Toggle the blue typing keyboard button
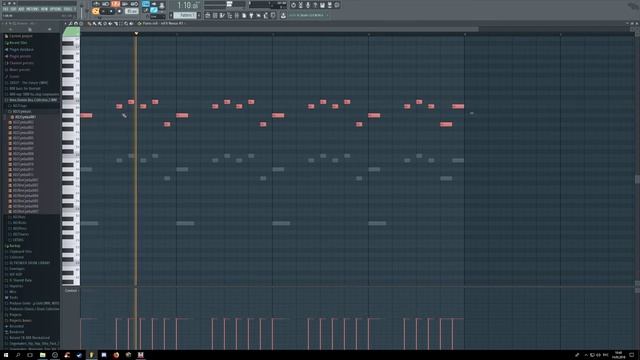Screen dimensions: 640x360 146,4
